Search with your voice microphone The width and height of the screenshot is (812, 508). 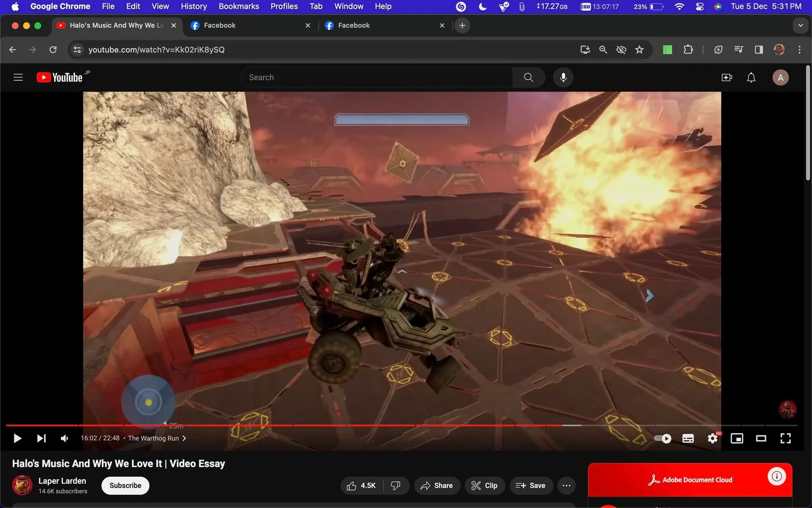point(564,77)
